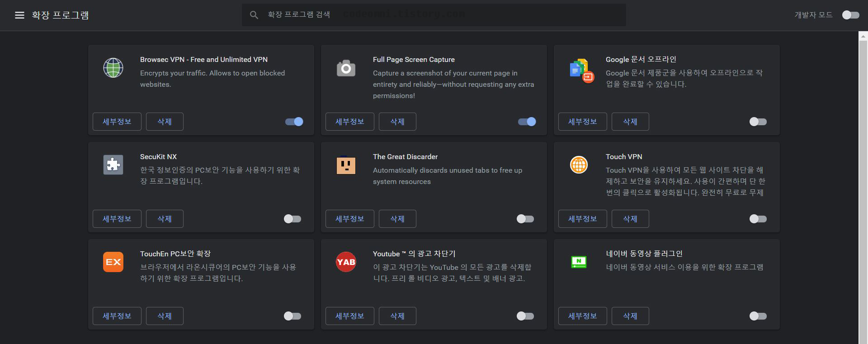Click 삭제 for Google 문서 오프라인
The height and width of the screenshot is (344, 868).
click(x=630, y=122)
